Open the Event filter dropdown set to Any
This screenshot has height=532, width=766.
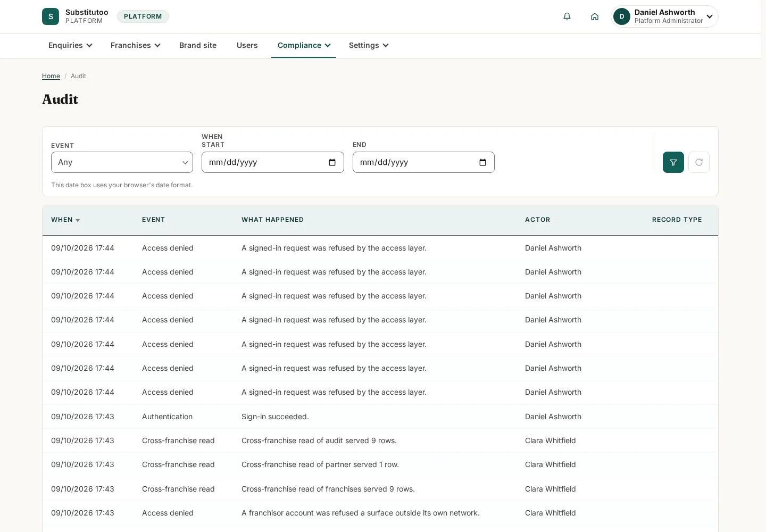point(122,162)
